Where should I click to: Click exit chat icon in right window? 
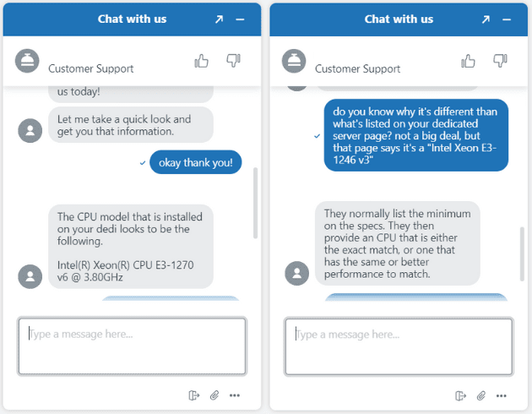[x=460, y=395]
